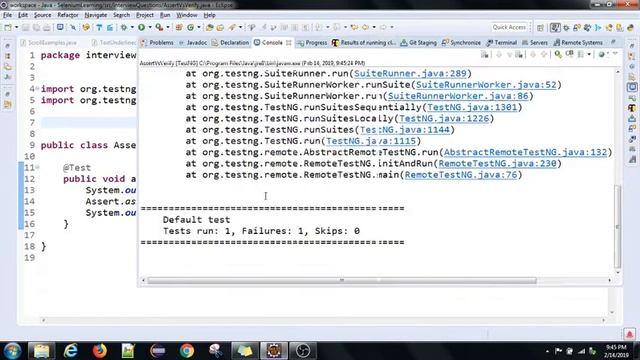Collapse the imports fold marker at line 4
This screenshot has height=360, width=640.
click(37, 89)
